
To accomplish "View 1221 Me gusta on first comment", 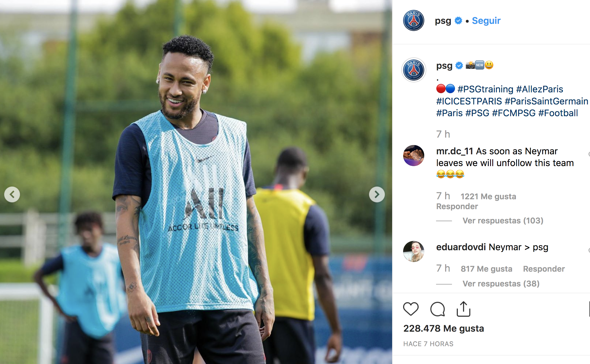I will click(x=488, y=197).
